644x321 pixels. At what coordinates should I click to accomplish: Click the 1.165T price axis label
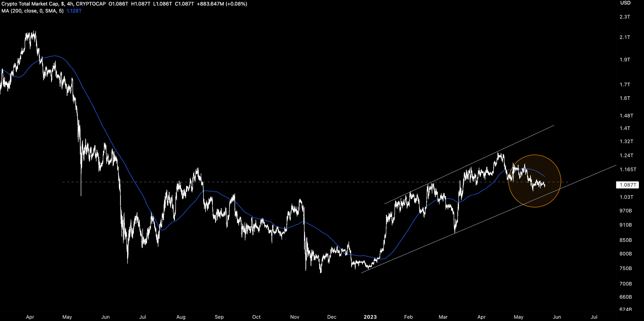coord(628,169)
